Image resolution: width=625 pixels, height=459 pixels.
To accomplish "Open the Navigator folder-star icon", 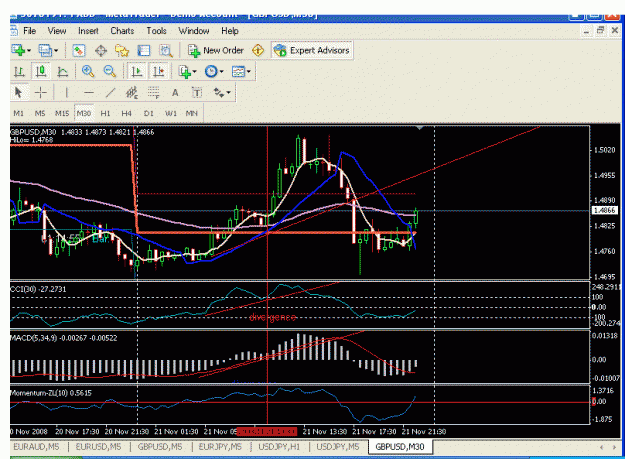I will point(122,51).
